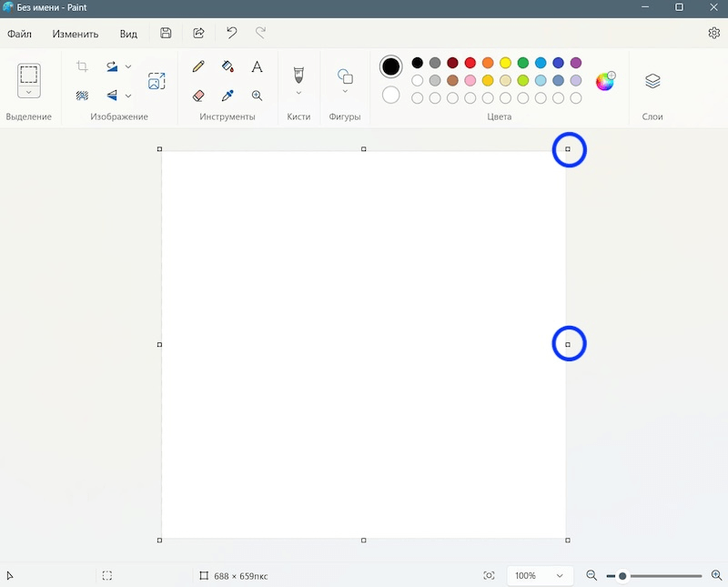Open the Вид menu
The image size is (728, 587).
pyautogui.click(x=128, y=34)
